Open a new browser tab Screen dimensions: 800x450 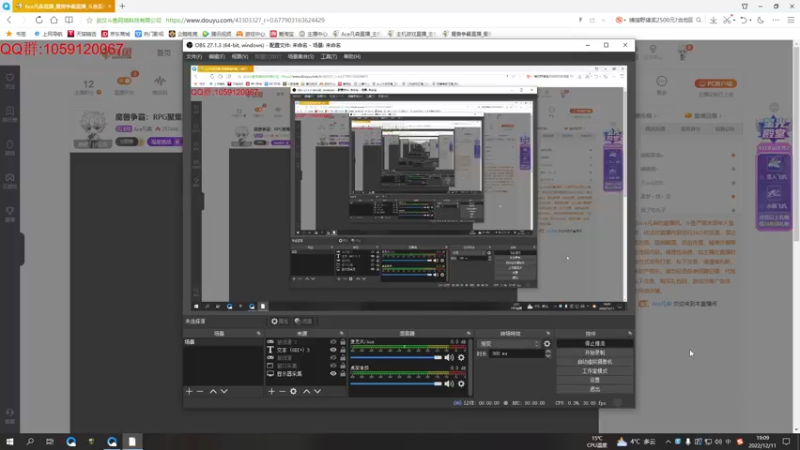122,6
